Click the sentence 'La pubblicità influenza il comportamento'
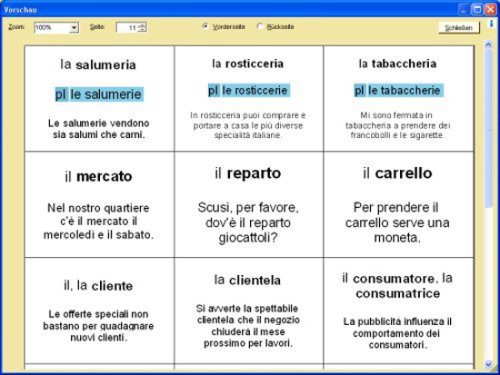Image resolution: width=500 pixels, height=375 pixels. tap(397, 333)
